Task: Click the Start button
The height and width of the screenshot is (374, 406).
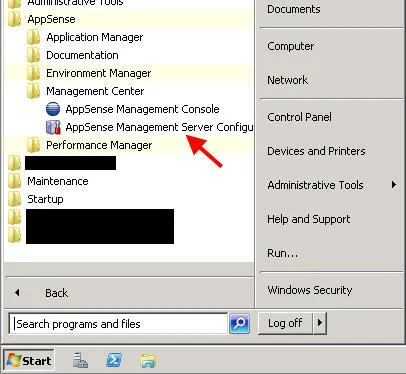Action: 29,360
